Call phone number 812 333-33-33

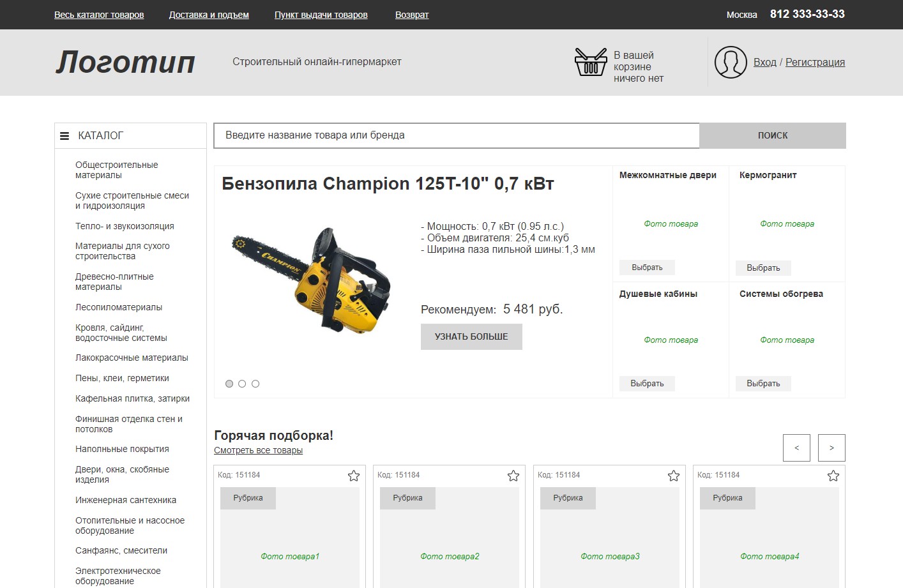click(807, 14)
